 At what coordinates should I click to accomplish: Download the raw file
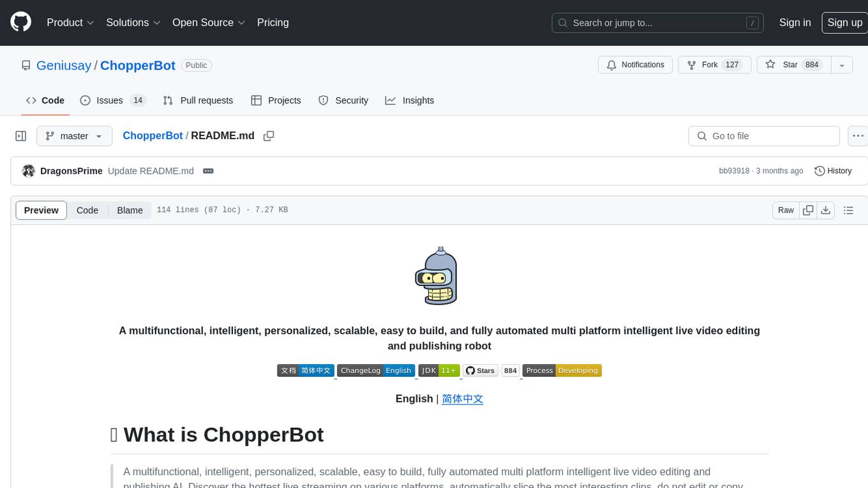click(826, 210)
